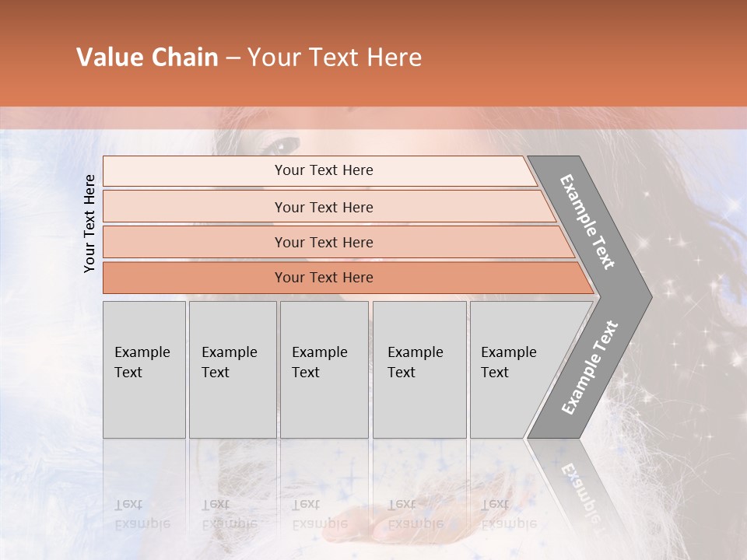Image resolution: width=747 pixels, height=560 pixels.
Task: Select the vertical rotated 'Your Text Here' label
Action: 89,223
